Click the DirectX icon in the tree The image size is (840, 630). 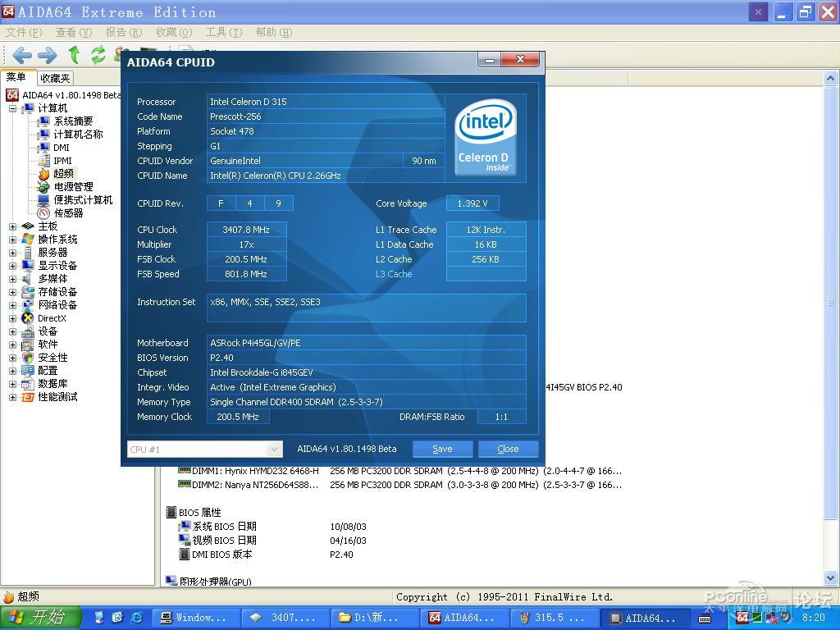point(28,318)
